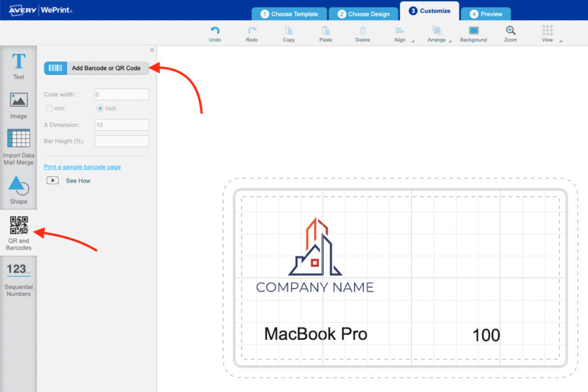The height and width of the screenshot is (392, 588).
Task: Click the Code width input field
Action: [121, 95]
